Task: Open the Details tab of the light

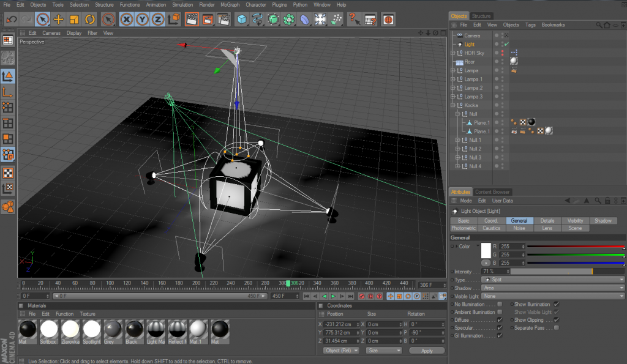Action: click(x=547, y=221)
